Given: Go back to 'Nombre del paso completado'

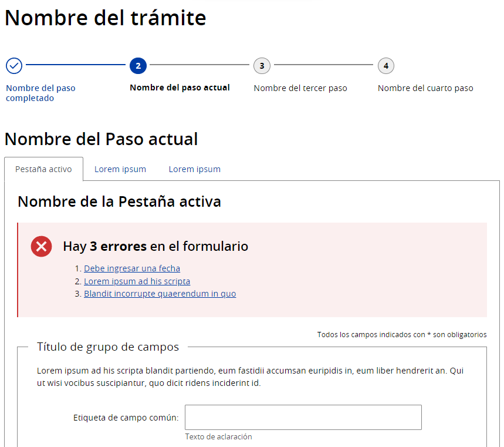Looking at the screenshot, I should [x=40, y=93].
